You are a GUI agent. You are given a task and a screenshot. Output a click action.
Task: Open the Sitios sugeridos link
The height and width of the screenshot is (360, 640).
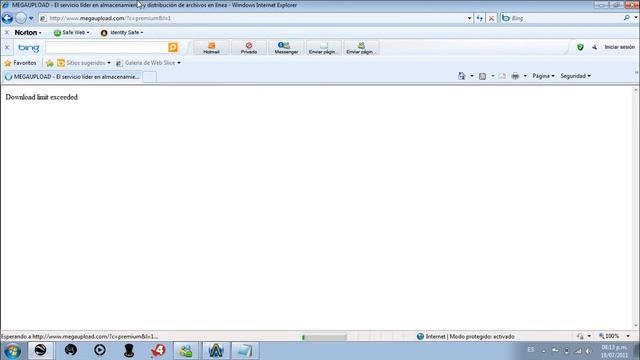coord(84,63)
